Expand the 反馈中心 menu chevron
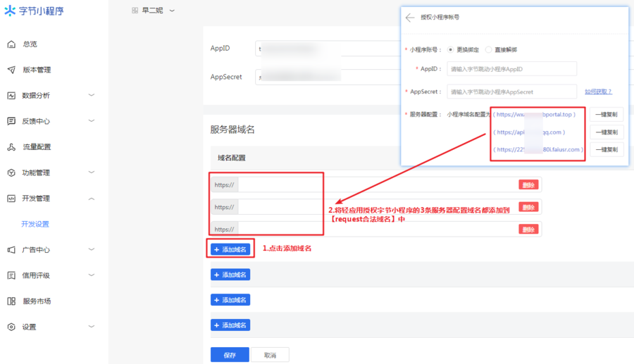634x364 pixels. click(x=92, y=121)
